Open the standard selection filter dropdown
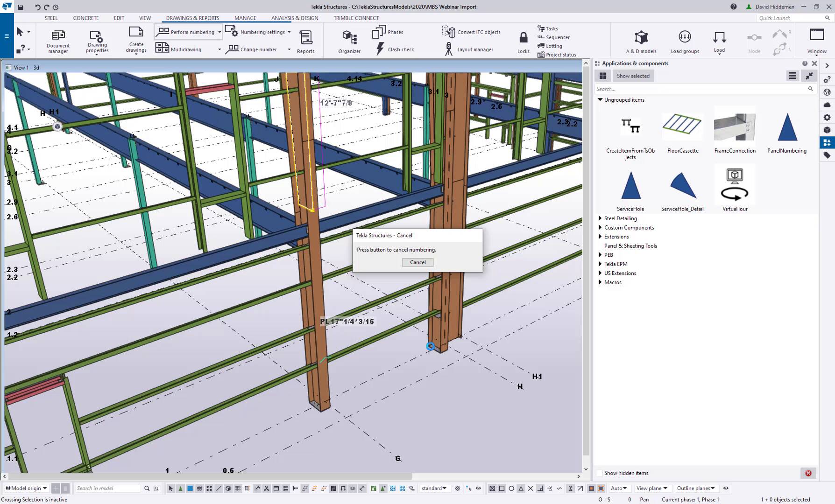The width and height of the screenshot is (835, 504). click(434, 488)
